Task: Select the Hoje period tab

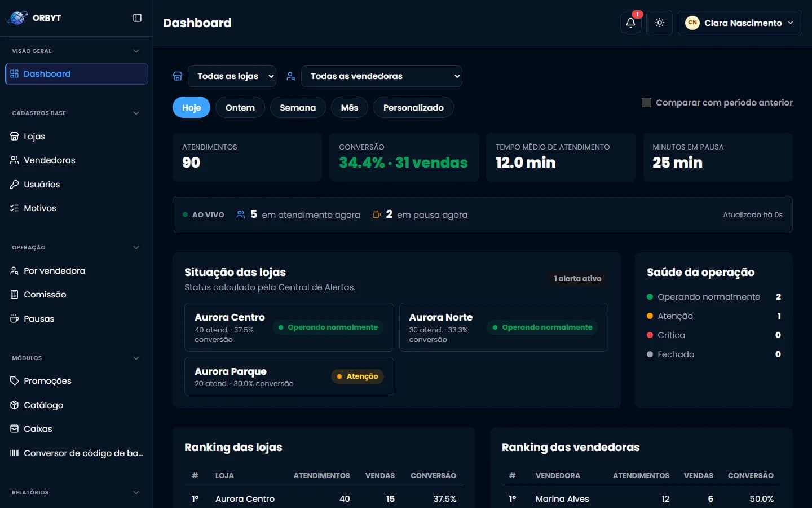Action: tap(191, 107)
